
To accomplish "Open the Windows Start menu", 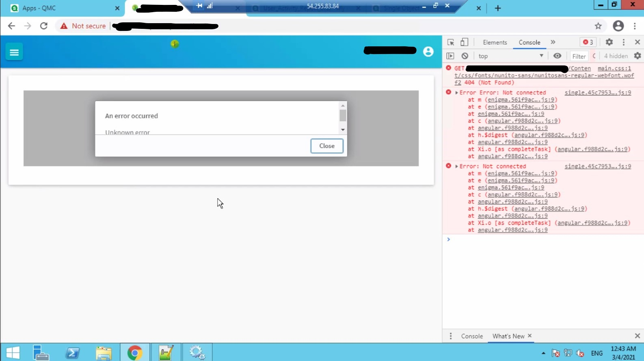I will coord(13,352).
